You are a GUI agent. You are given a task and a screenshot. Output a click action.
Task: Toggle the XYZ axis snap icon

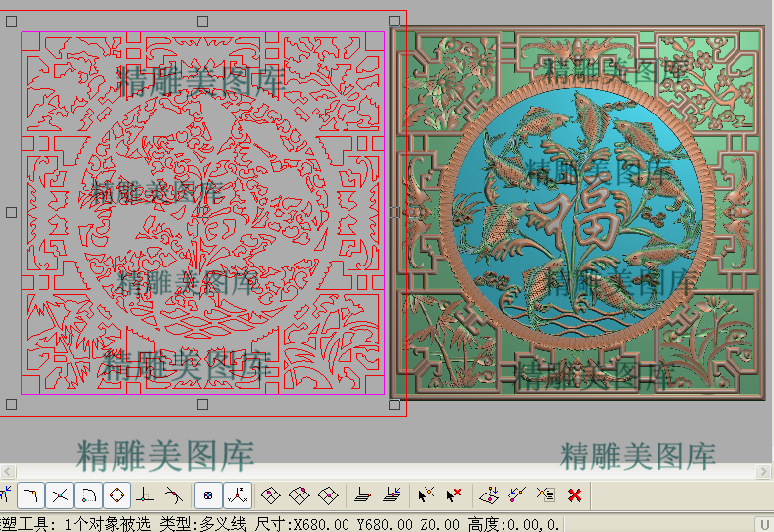tap(237, 495)
